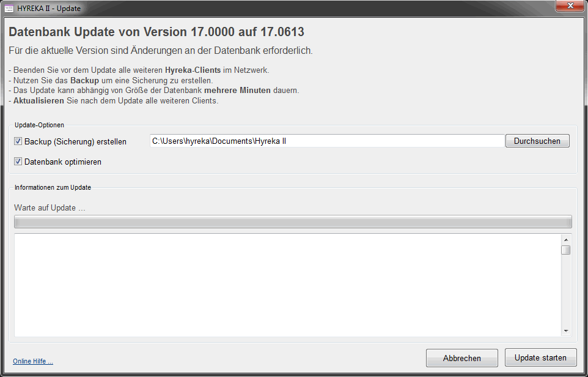Viewport: 588px width, 377px height.
Task: Start the update with Update starten
Action: 540,357
